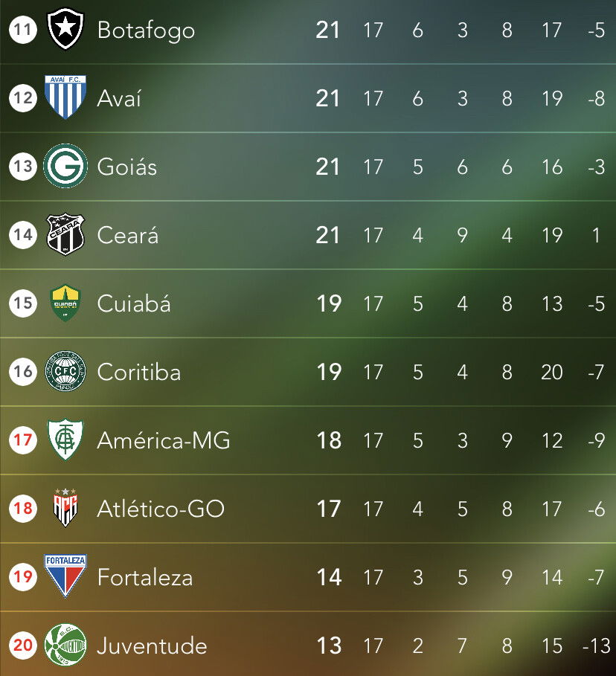Viewport: 616px width, 676px height.
Task: Click Coritiba's 19 points value
Action: tap(329, 372)
